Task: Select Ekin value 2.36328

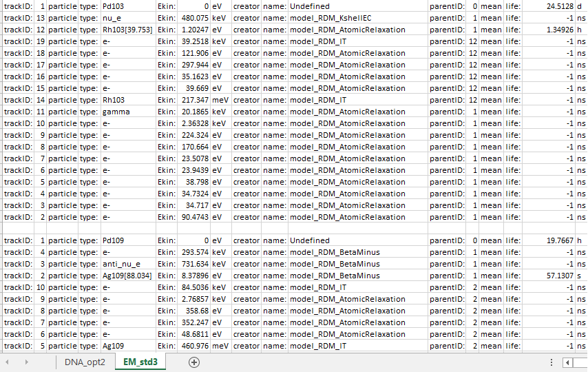Action: tap(194, 123)
